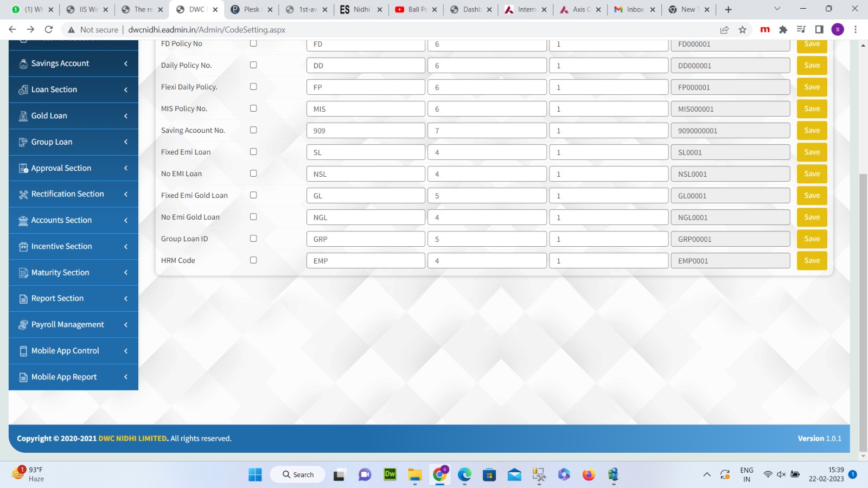Save the HRM Code row
This screenshot has width=868, height=488.
pyautogui.click(x=812, y=260)
